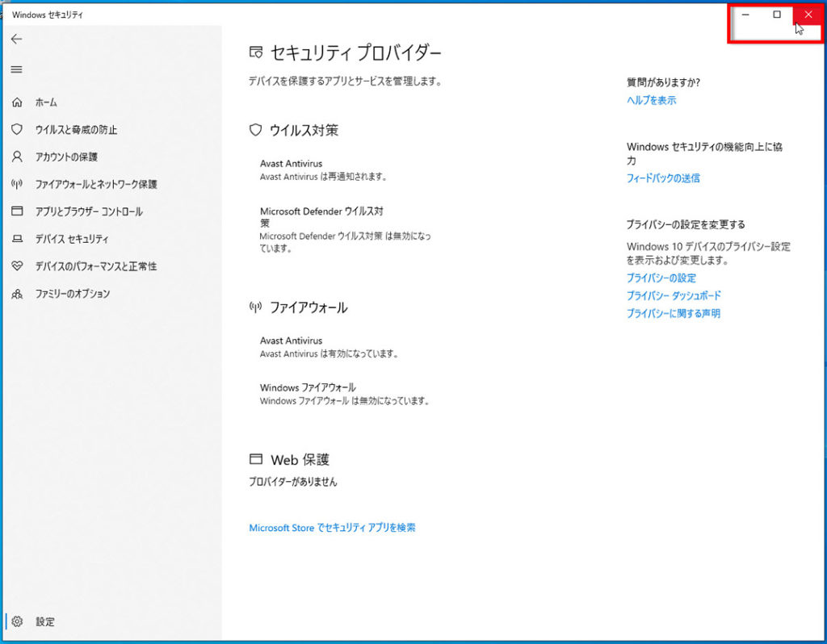The height and width of the screenshot is (644, 827).
Task: Expand the Windows ファイアウォール provider entry
Action: [x=308, y=387]
